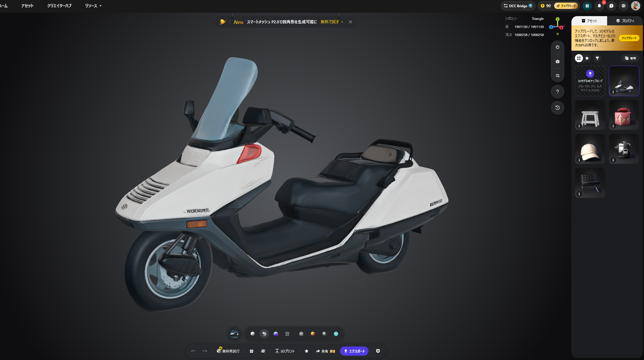The width and height of the screenshot is (644, 360).
Task: Open the filter funnel icon in assets
Action: tap(597, 58)
